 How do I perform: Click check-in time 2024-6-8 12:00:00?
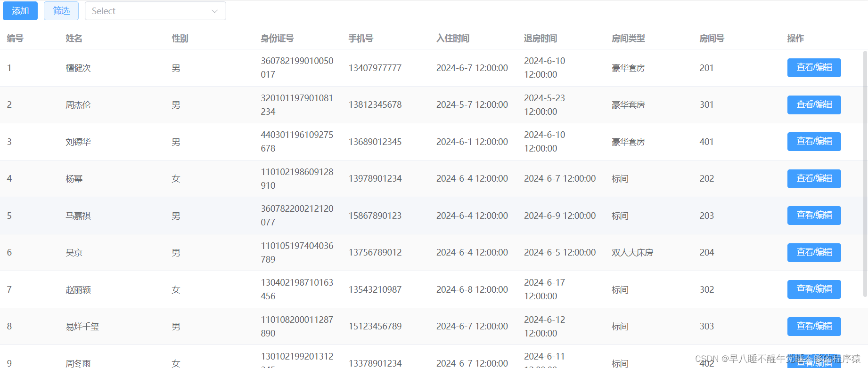click(472, 289)
